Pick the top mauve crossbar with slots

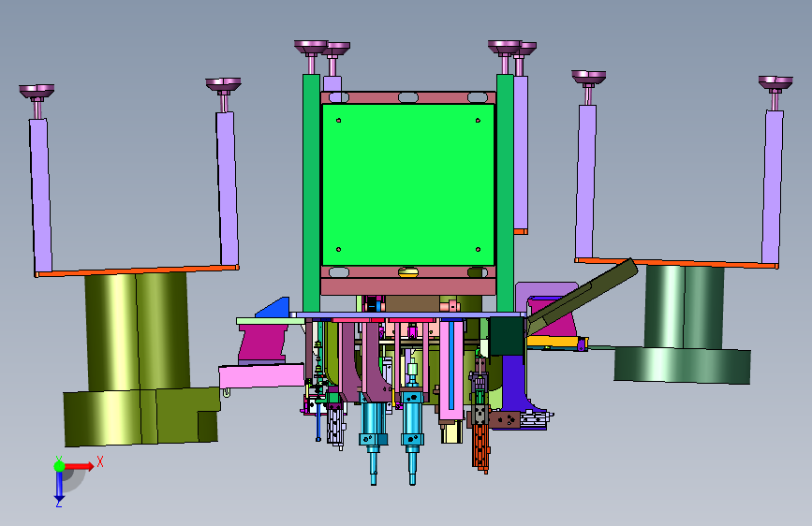408,97
